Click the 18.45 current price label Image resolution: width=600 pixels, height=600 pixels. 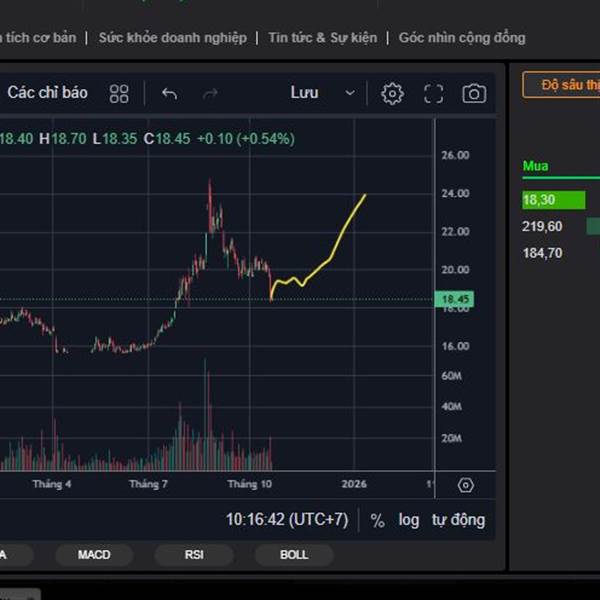pyautogui.click(x=454, y=299)
